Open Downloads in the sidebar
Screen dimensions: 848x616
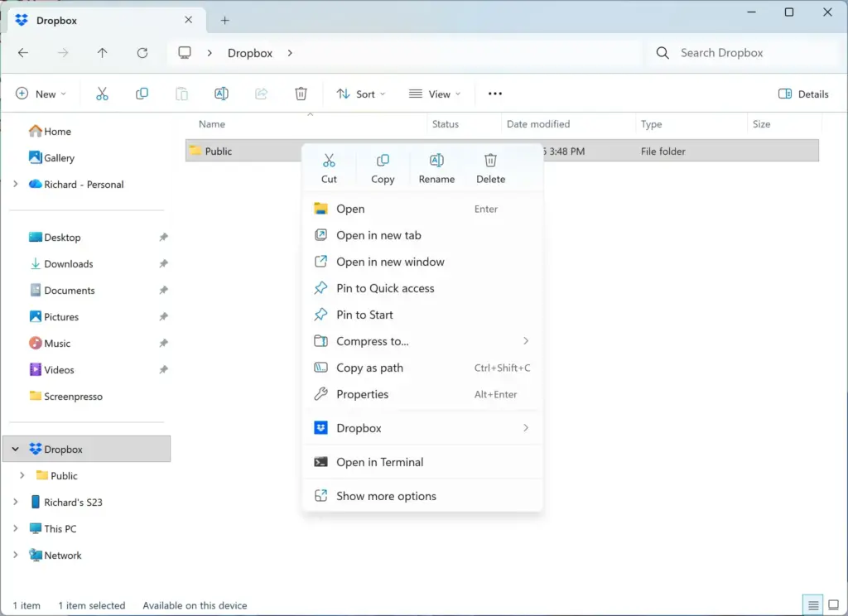pyautogui.click(x=68, y=264)
